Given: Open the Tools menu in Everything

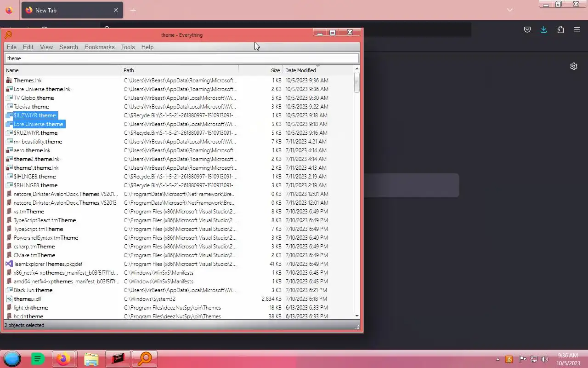Looking at the screenshot, I should [x=128, y=47].
